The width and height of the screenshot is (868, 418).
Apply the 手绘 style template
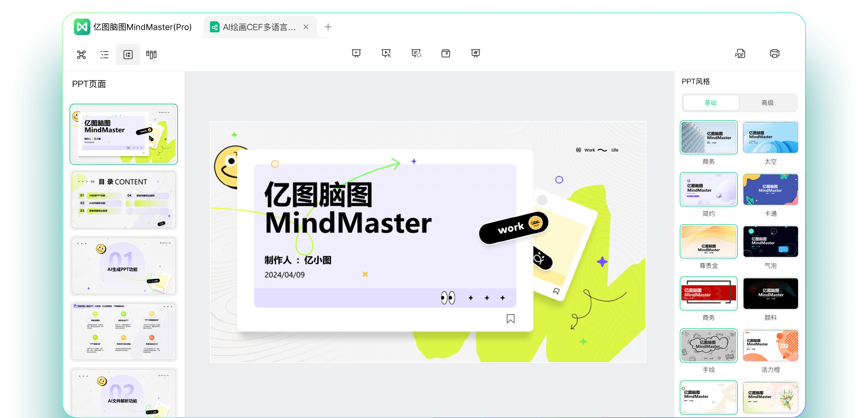click(709, 345)
